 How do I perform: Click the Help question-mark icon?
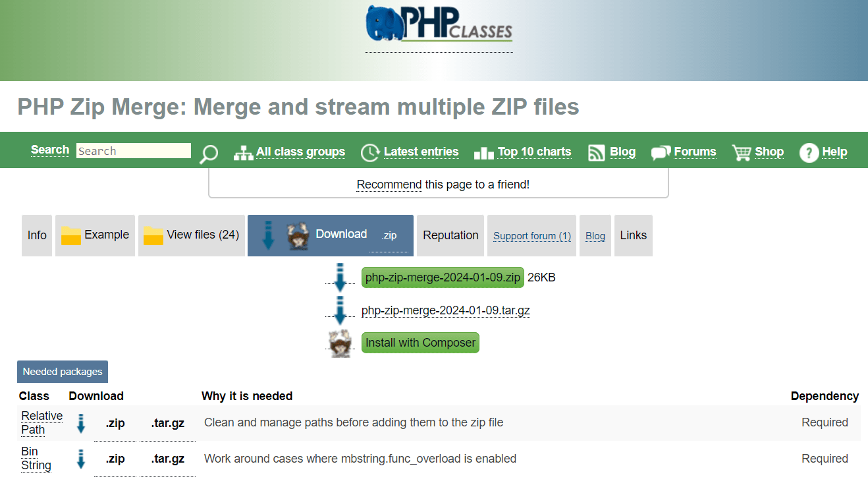808,152
